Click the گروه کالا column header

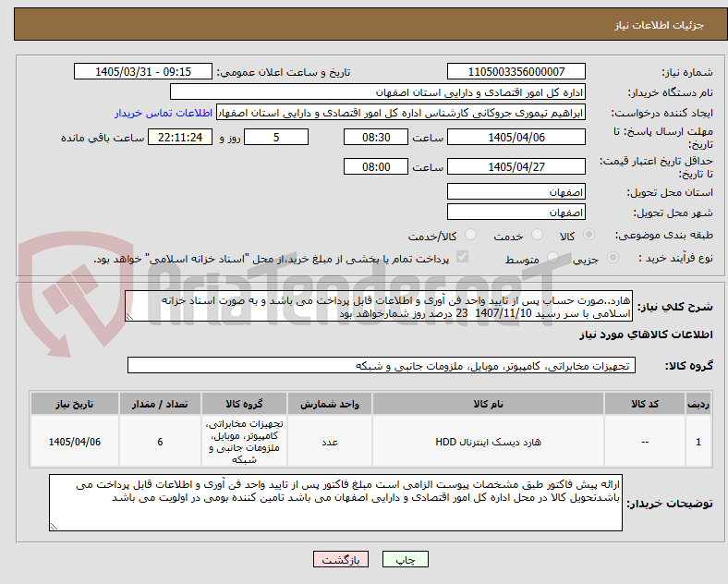[244, 404]
